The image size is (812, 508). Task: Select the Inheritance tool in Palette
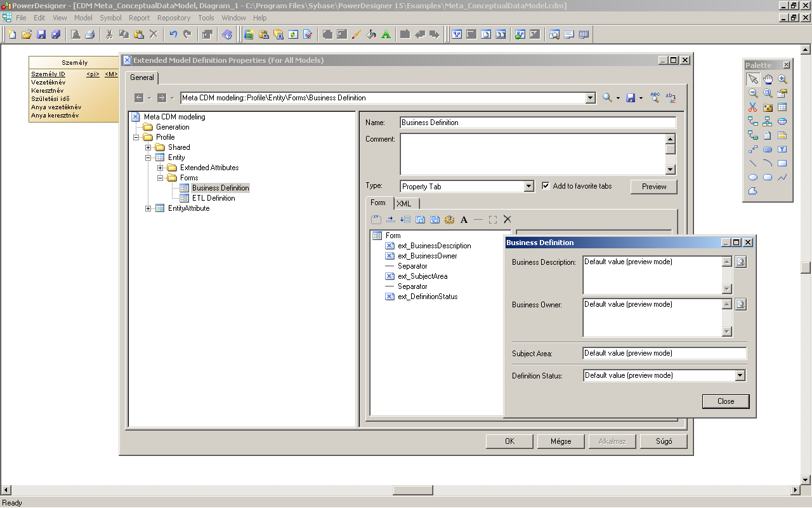click(768, 121)
